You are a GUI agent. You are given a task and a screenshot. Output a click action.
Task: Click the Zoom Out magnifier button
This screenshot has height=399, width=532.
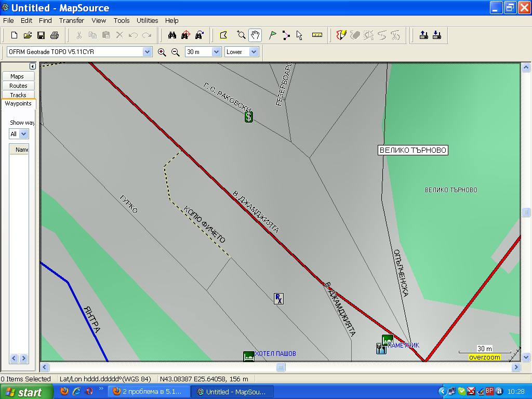tap(175, 52)
